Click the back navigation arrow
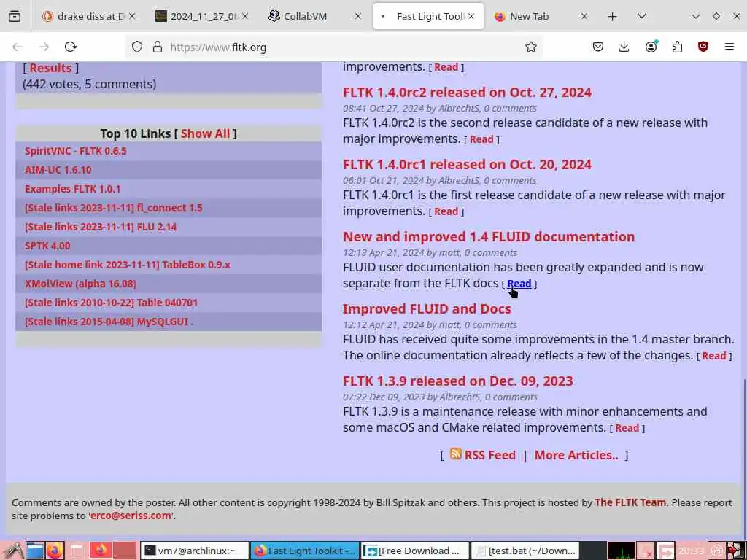 [x=18, y=47]
